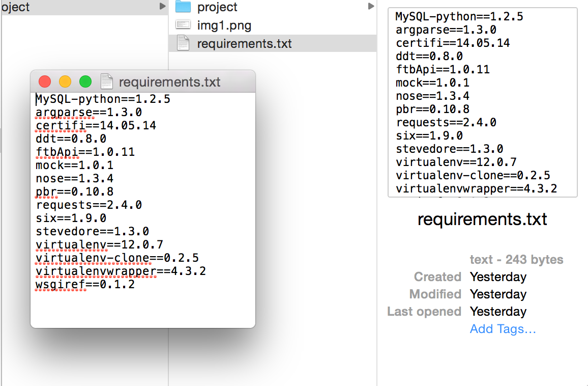
Task: Open the Add Tags... link
Action: [502, 329]
